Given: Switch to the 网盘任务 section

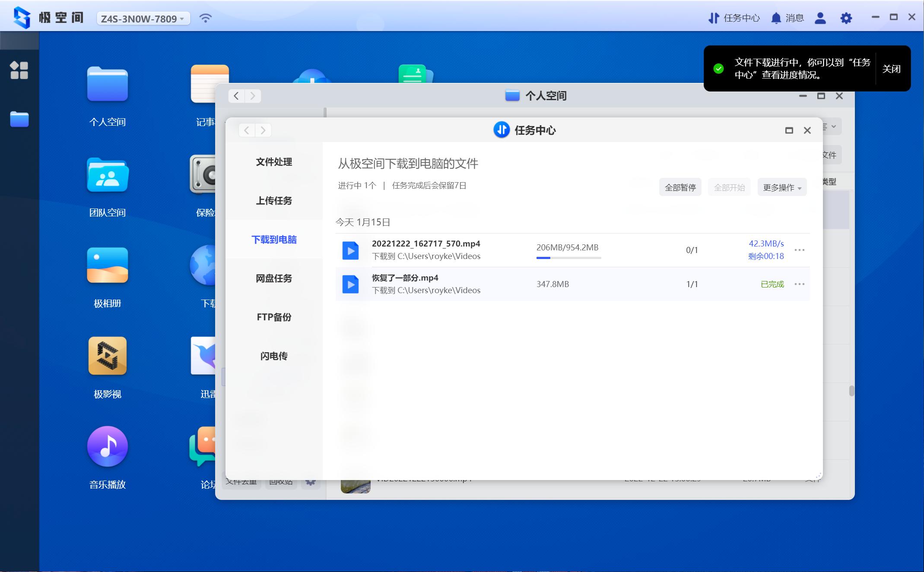Looking at the screenshot, I should [274, 278].
